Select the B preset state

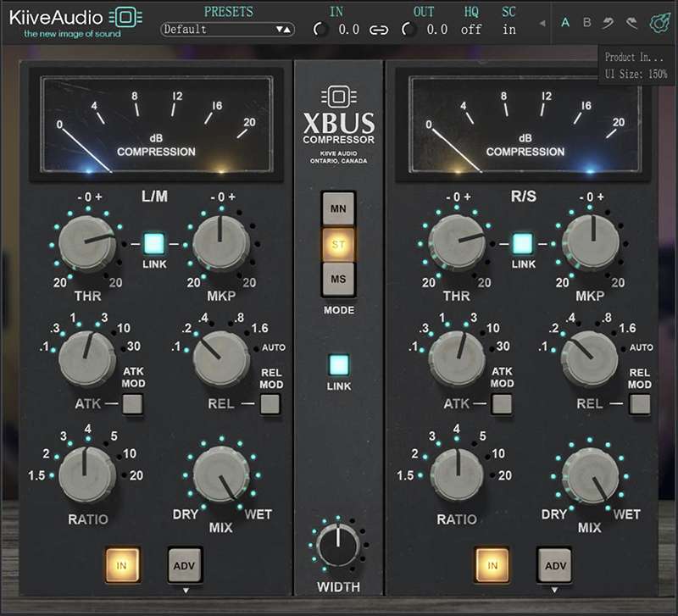pos(586,23)
